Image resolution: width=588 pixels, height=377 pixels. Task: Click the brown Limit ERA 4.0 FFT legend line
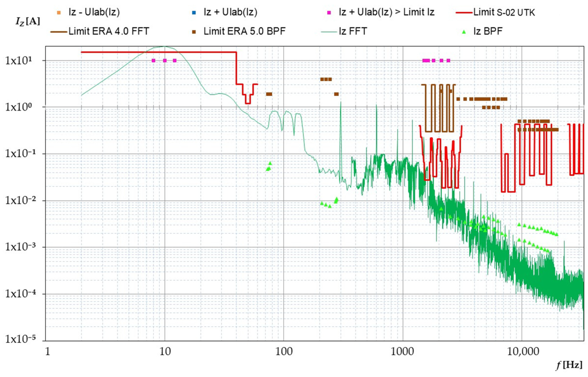[x=59, y=32]
